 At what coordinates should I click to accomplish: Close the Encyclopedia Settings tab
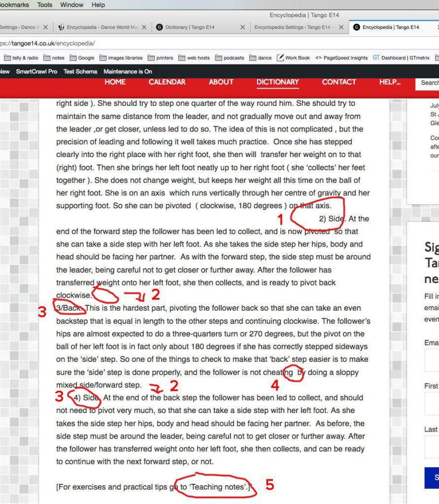(x=341, y=28)
